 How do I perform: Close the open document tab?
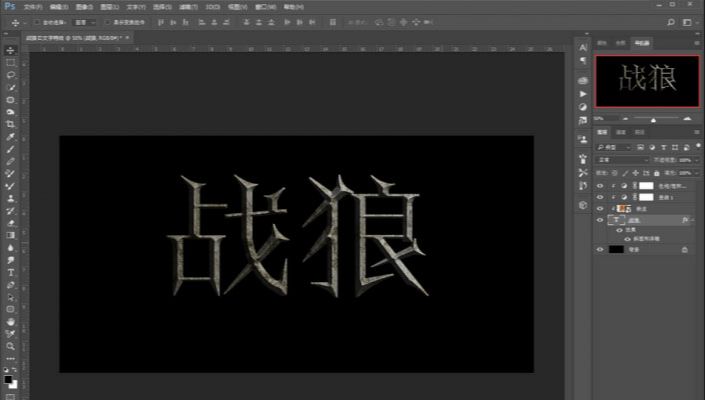(x=127, y=38)
